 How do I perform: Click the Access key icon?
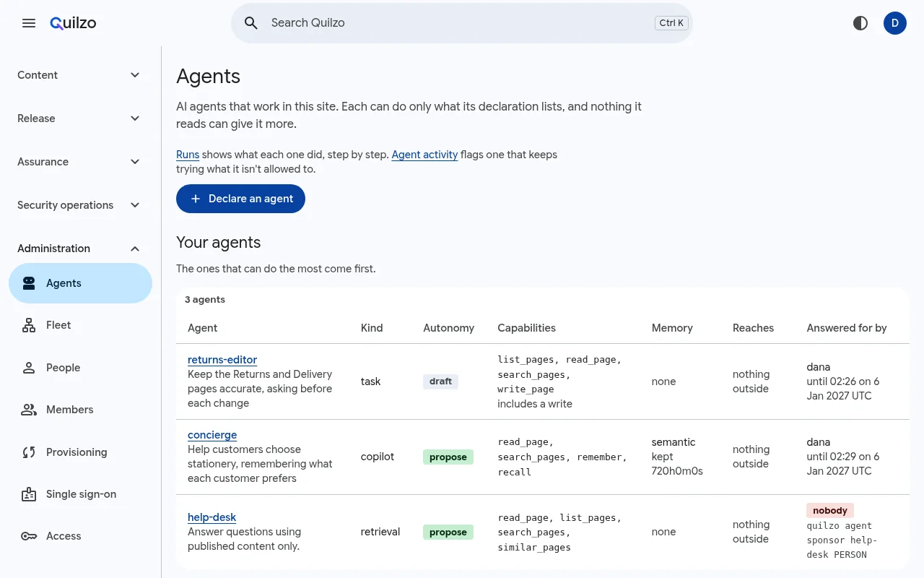pyautogui.click(x=29, y=536)
